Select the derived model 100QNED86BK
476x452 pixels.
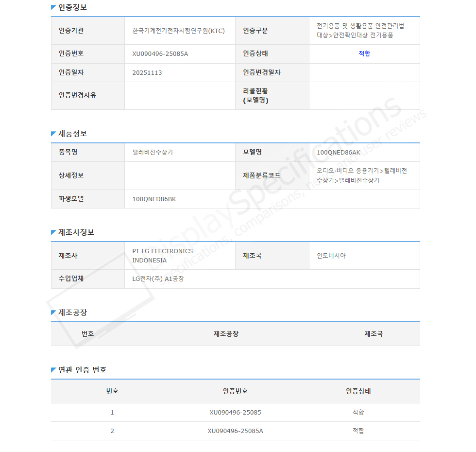tap(154, 199)
